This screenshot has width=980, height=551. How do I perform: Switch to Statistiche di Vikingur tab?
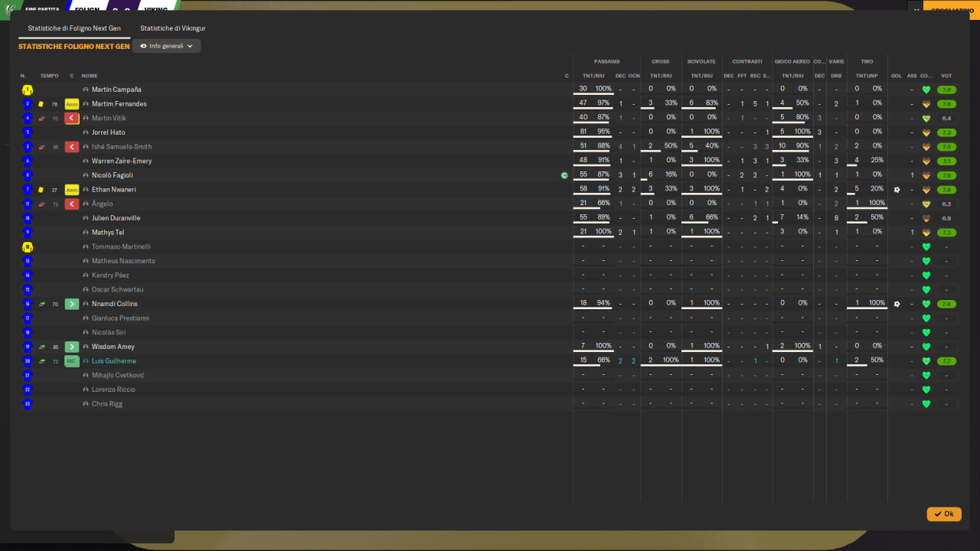coord(173,28)
